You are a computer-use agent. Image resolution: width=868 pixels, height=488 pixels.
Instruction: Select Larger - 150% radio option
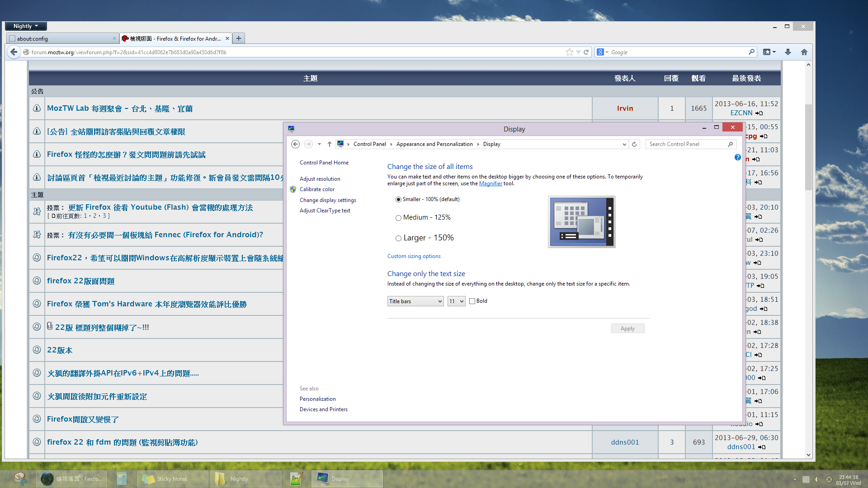398,238
